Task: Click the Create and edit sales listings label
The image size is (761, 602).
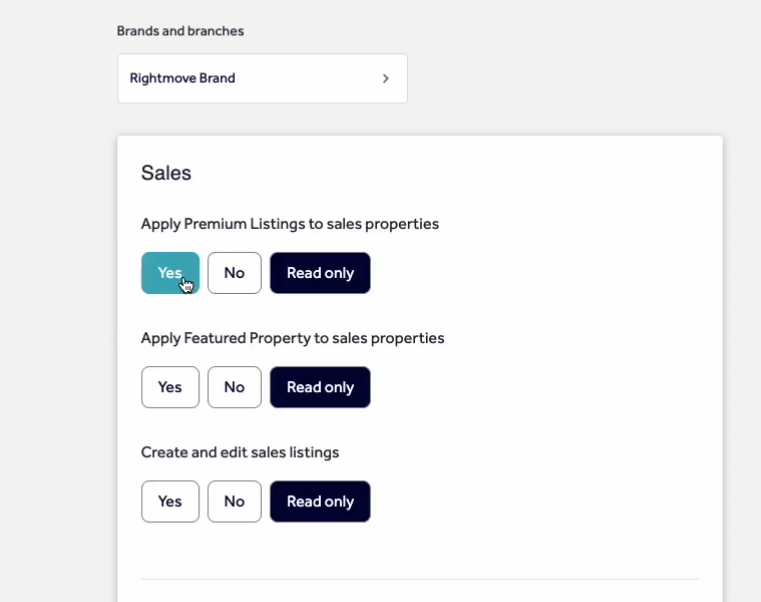Action: tap(240, 452)
